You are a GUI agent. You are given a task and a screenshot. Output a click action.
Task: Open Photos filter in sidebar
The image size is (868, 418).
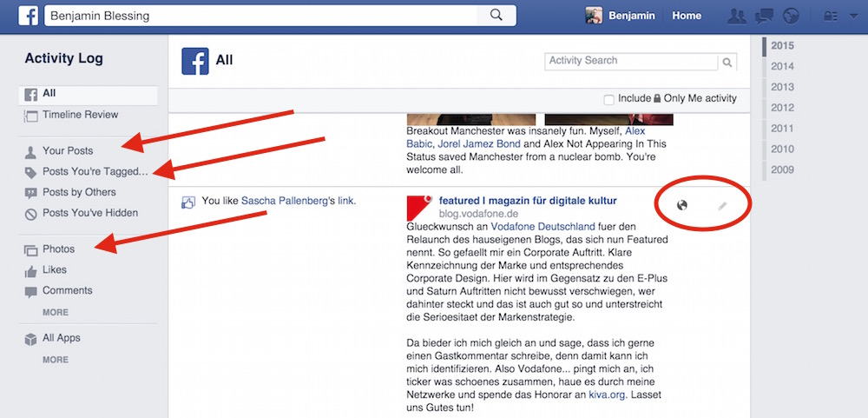tap(59, 249)
